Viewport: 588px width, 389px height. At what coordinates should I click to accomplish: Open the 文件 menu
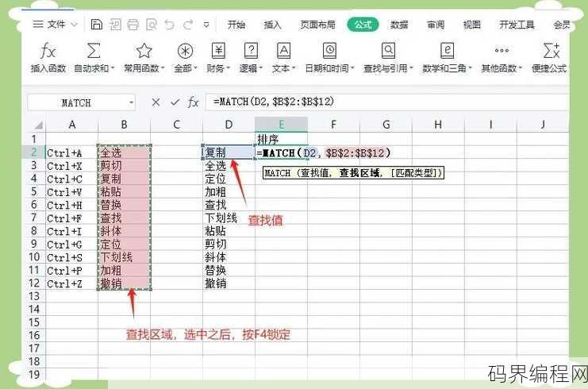coord(55,25)
